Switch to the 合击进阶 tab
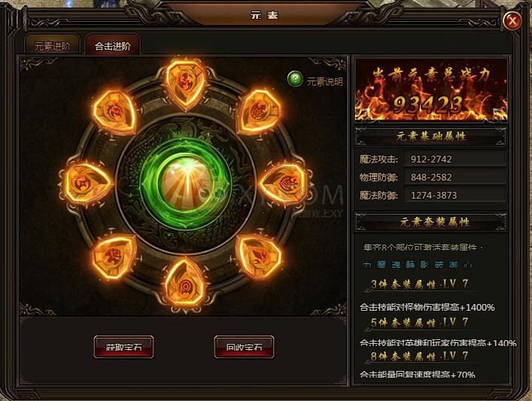This screenshot has width=532, height=401. pyautogui.click(x=113, y=45)
